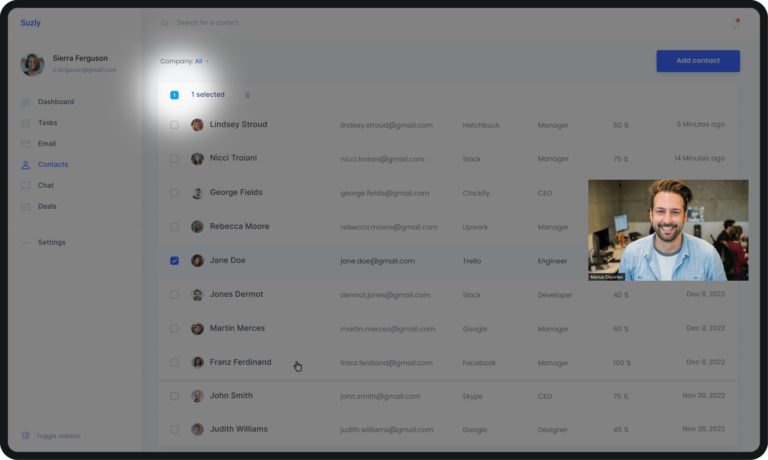Check the Lindsey Stroud checkbox
768x460 pixels.
tap(174, 125)
